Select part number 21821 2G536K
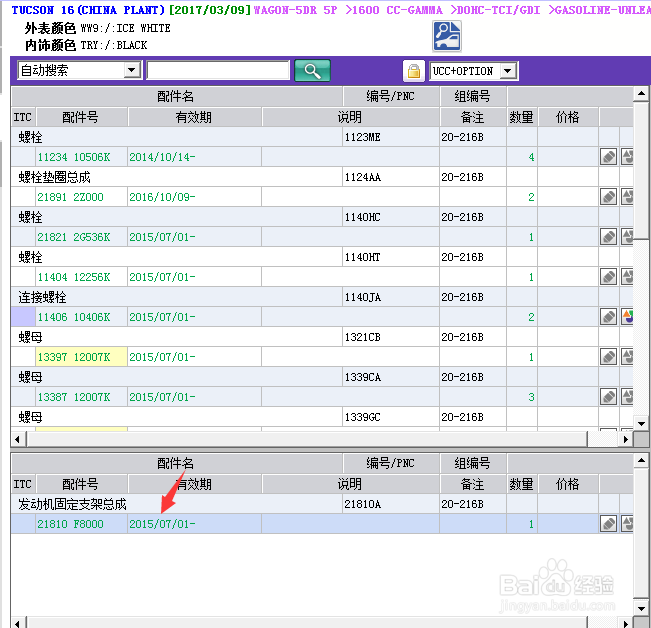The width and height of the screenshot is (651, 628). [74, 237]
